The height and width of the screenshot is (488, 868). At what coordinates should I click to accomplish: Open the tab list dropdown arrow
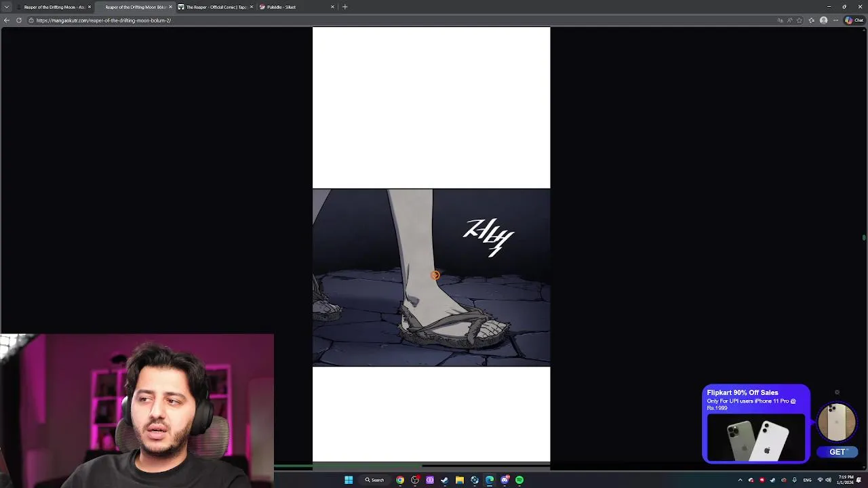(7, 7)
